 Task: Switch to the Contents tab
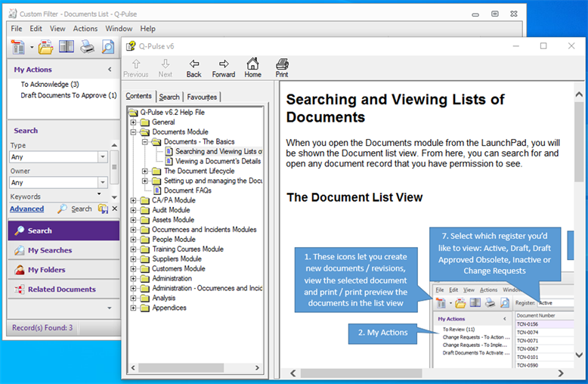(138, 96)
